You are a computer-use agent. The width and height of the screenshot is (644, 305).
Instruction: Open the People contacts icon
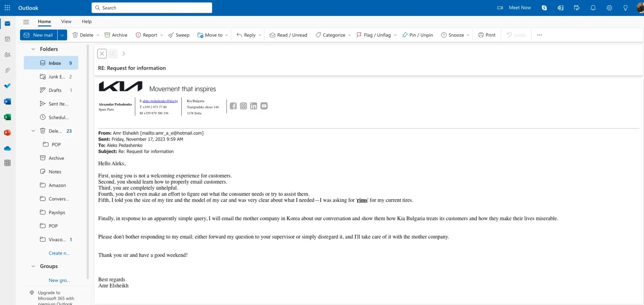pyautogui.click(x=8, y=55)
